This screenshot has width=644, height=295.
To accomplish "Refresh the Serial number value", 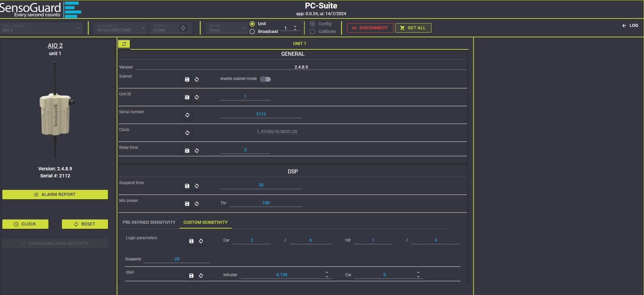I will click(187, 115).
